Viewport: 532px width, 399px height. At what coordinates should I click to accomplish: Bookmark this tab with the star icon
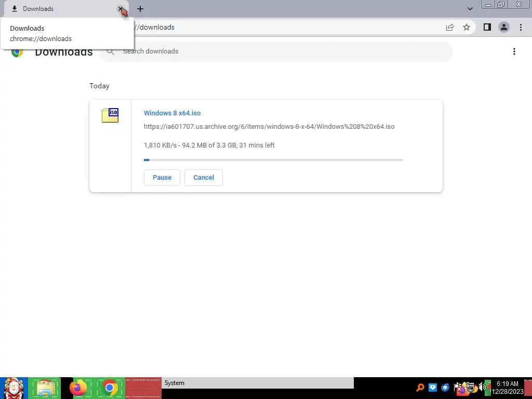click(467, 28)
